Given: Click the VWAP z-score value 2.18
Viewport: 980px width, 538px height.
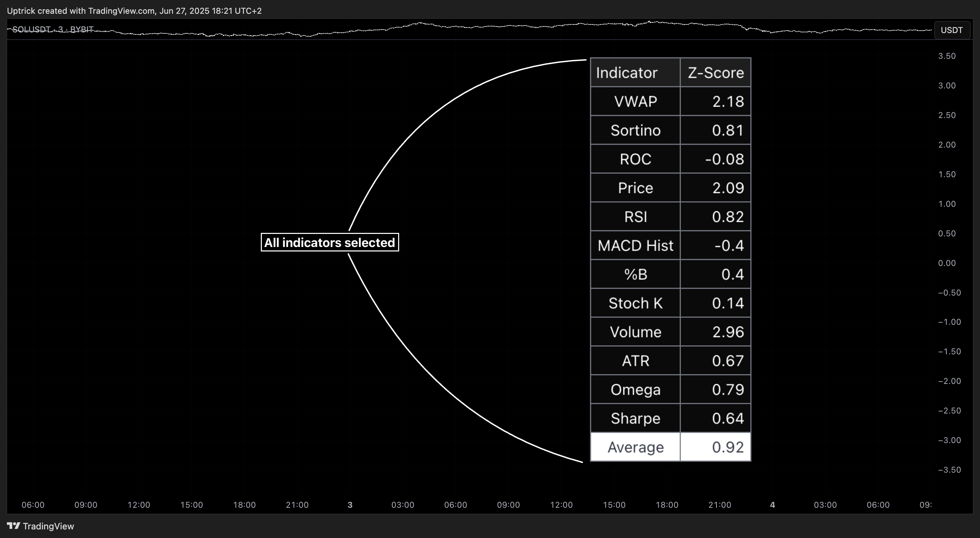Looking at the screenshot, I should [x=716, y=101].
